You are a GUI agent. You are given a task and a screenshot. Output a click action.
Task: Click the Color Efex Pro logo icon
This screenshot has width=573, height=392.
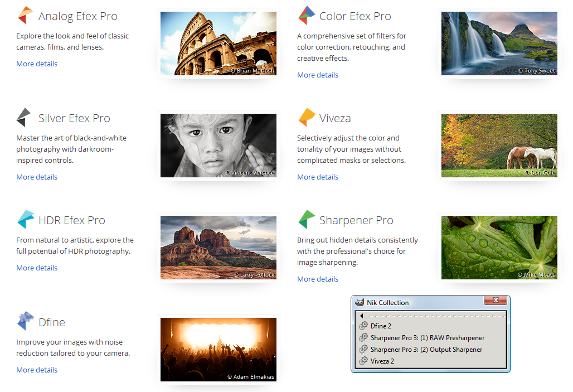pos(306,15)
